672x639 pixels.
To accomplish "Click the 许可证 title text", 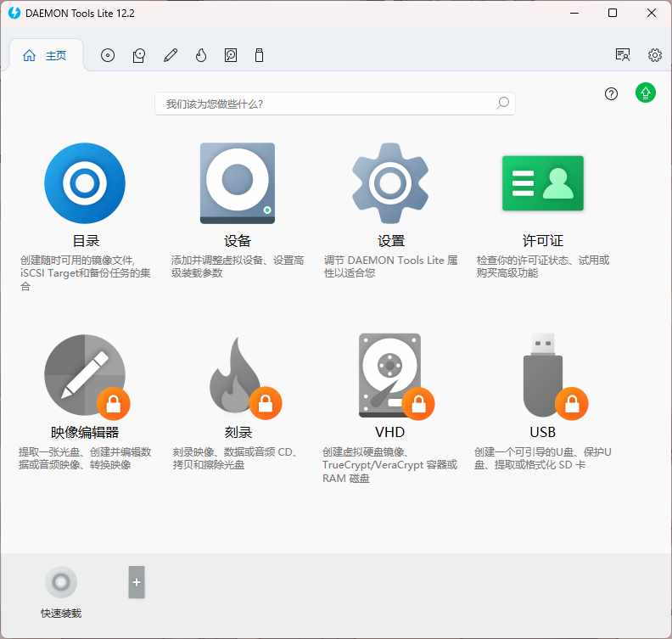I will point(542,241).
